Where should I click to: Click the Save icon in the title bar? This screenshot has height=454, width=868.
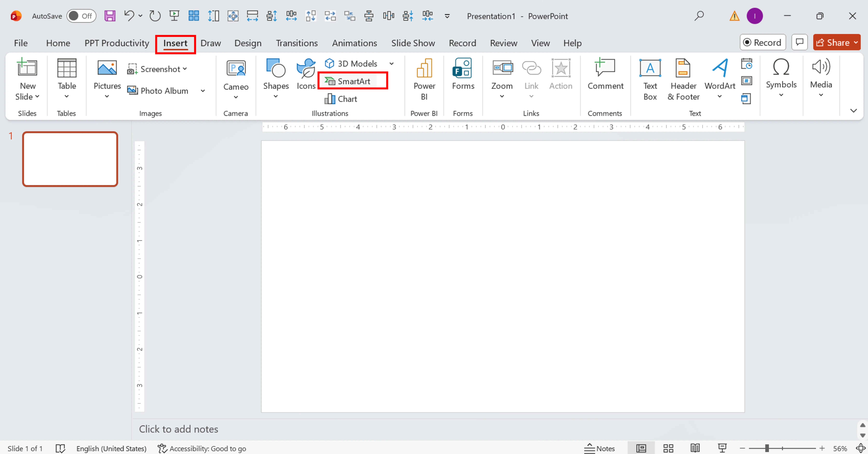[x=110, y=16]
